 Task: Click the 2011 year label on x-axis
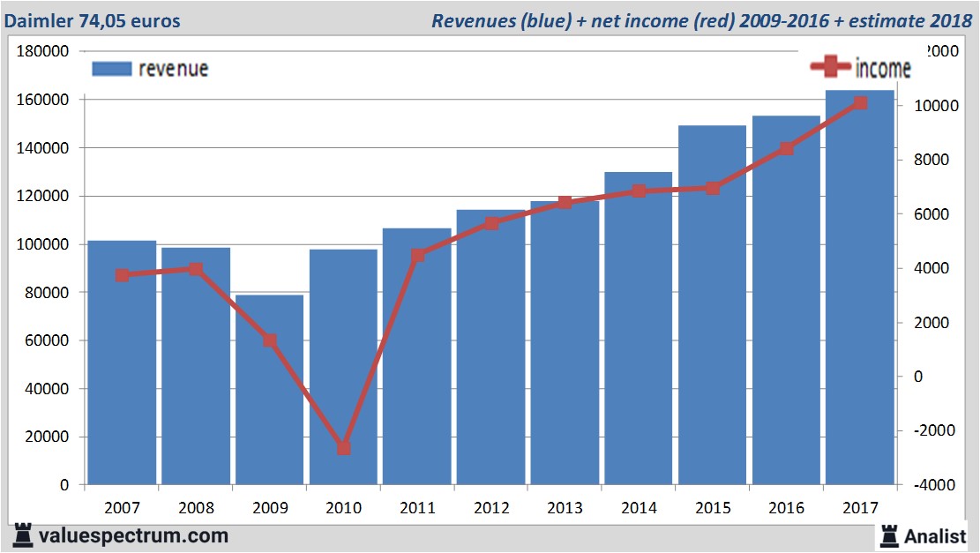[417, 507]
